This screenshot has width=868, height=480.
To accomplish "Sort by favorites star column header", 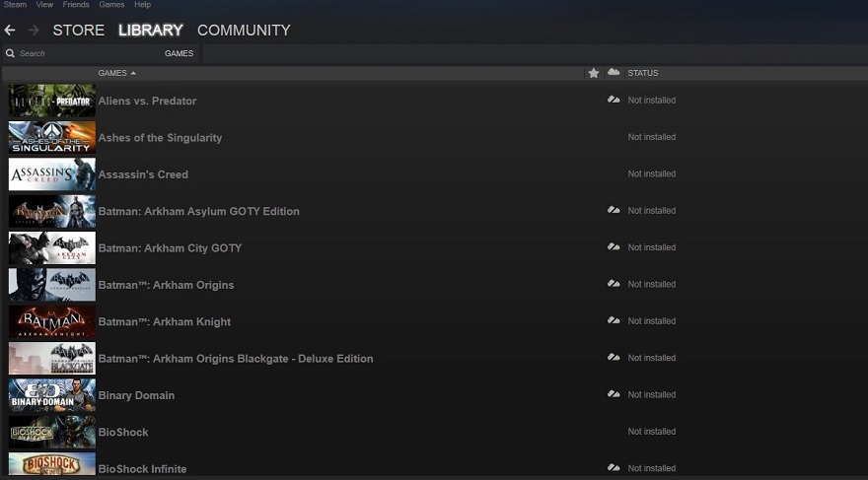I will point(594,73).
